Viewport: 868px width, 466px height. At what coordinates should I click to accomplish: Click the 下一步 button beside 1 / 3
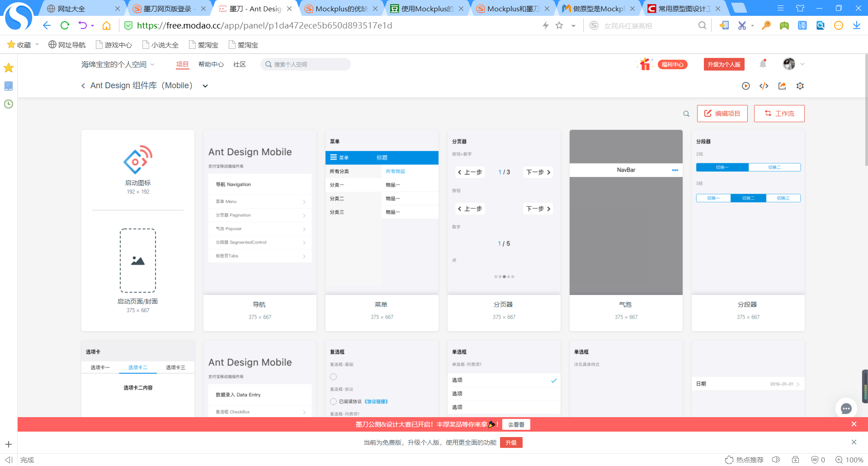click(x=538, y=172)
